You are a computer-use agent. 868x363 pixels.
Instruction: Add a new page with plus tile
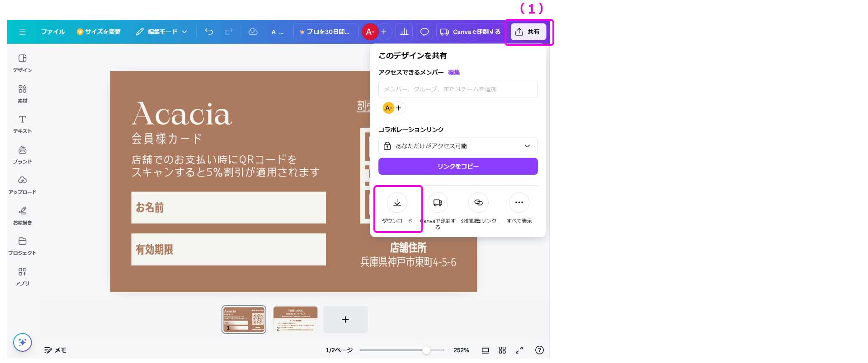pyautogui.click(x=345, y=320)
